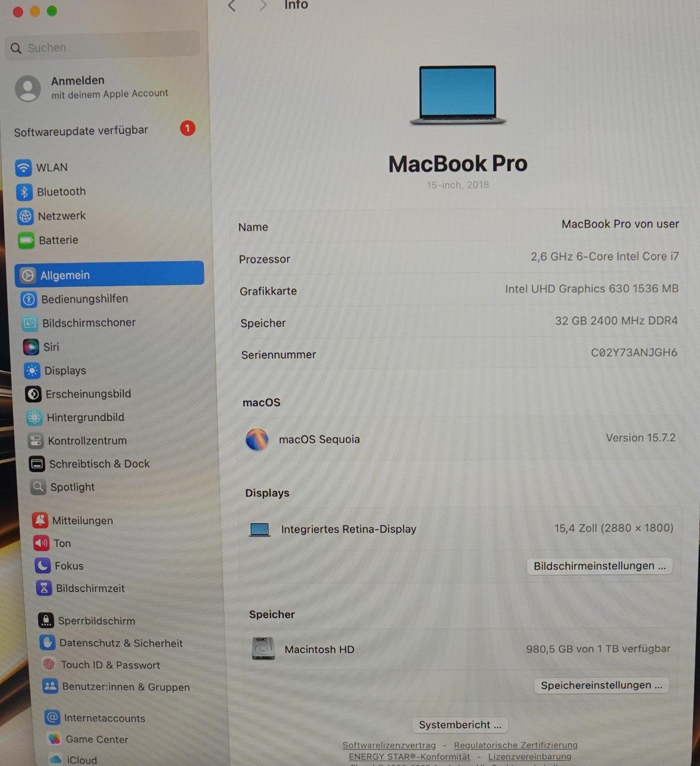Select the Kontrollzentrum sidebar label
The image size is (700, 766).
point(87,440)
